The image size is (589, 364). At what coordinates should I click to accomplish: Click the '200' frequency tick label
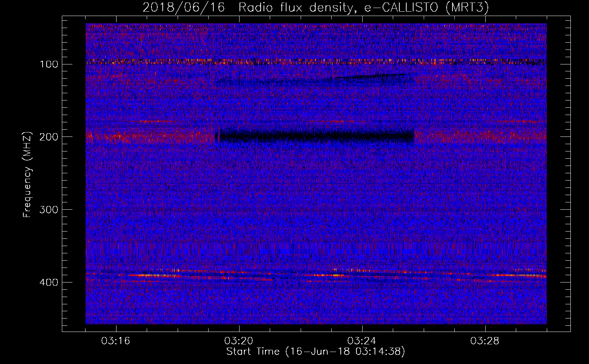[x=49, y=137]
